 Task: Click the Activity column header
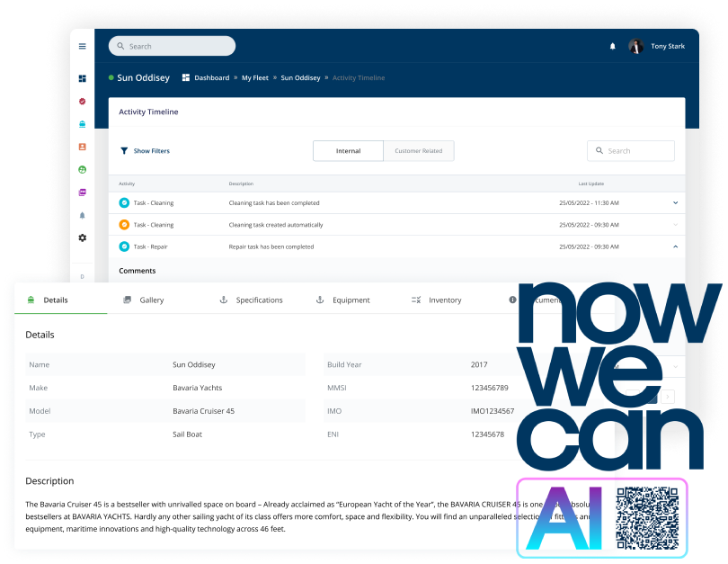(x=127, y=184)
